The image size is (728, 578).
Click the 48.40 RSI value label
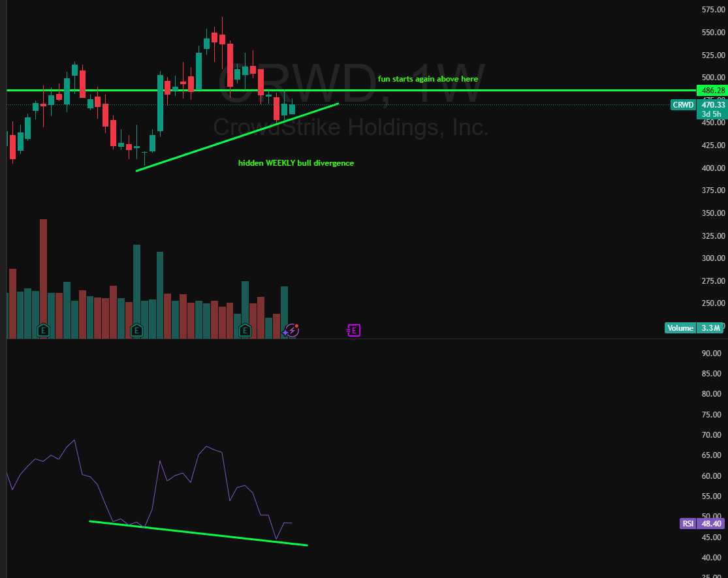tap(711, 524)
